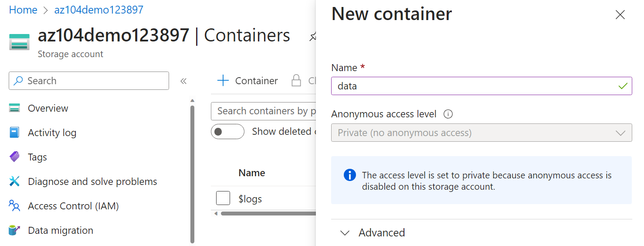Image resolution: width=644 pixels, height=246 pixels.
Task: Click the Activity log book icon
Action: (14, 133)
